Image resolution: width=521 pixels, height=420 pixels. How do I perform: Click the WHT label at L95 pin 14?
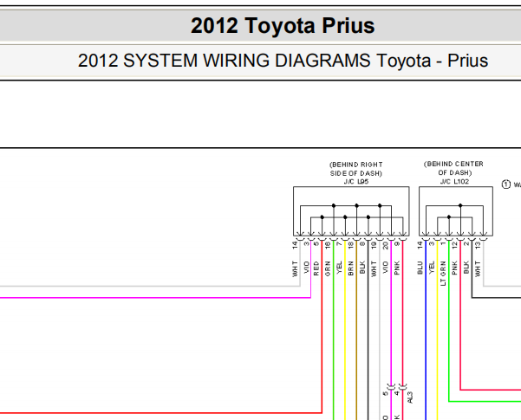pos(295,269)
